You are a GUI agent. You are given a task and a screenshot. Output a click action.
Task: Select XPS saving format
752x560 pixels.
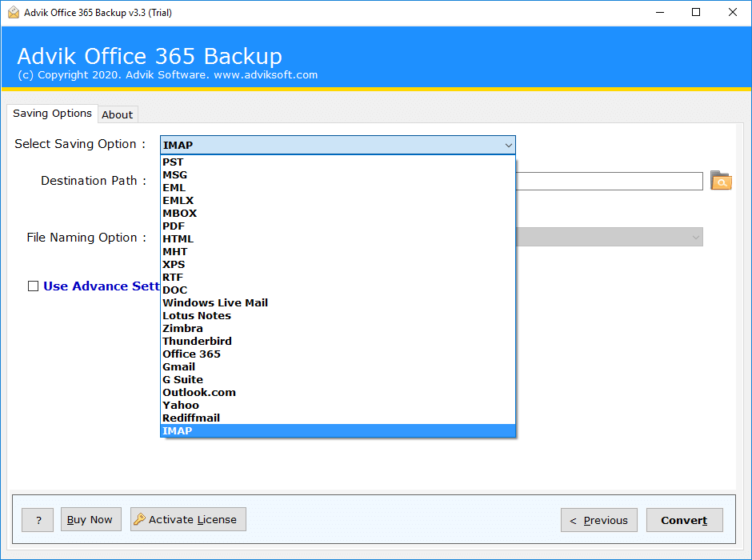[x=338, y=264]
